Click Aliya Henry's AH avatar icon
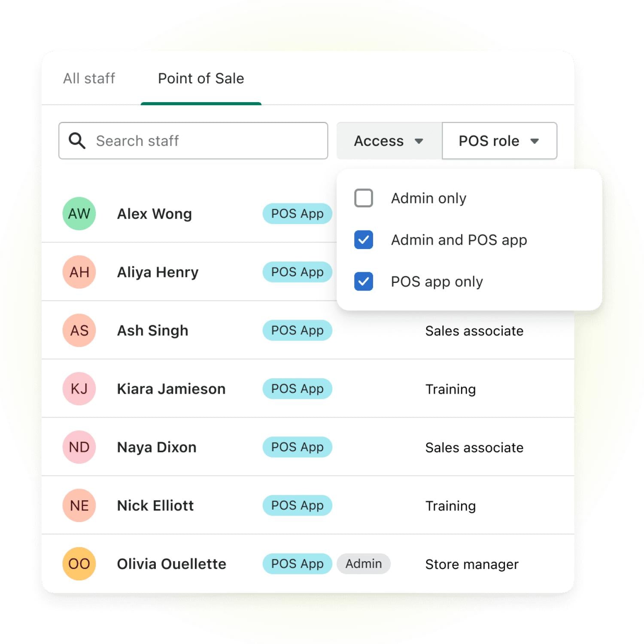The width and height of the screenshot is (644, 644). pyautogui.click(x=79, y=272)
